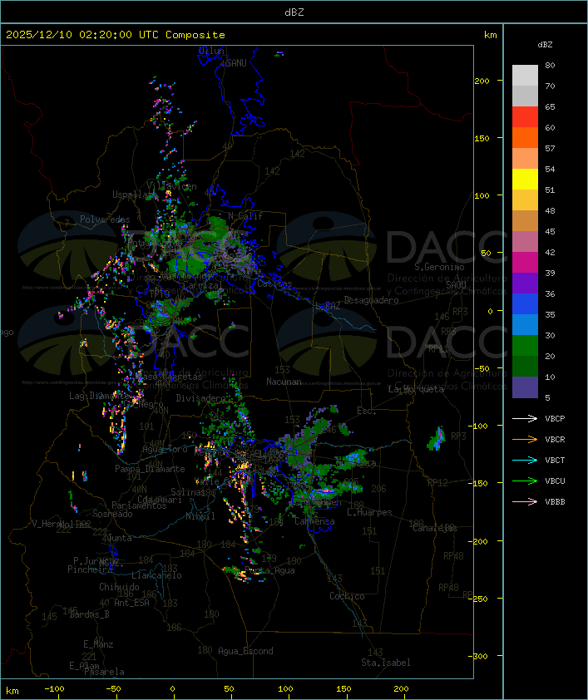Select the slate 5-10 dBZ legend swatch
588x700 pixels.
[525, 387]
